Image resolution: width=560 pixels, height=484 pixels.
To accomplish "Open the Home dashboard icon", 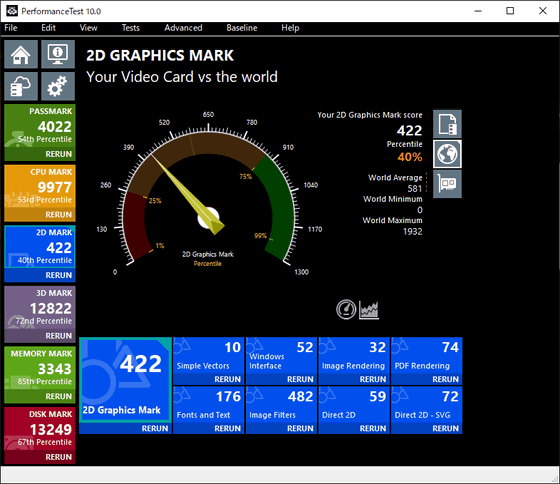I will click(x=21, y=54).
